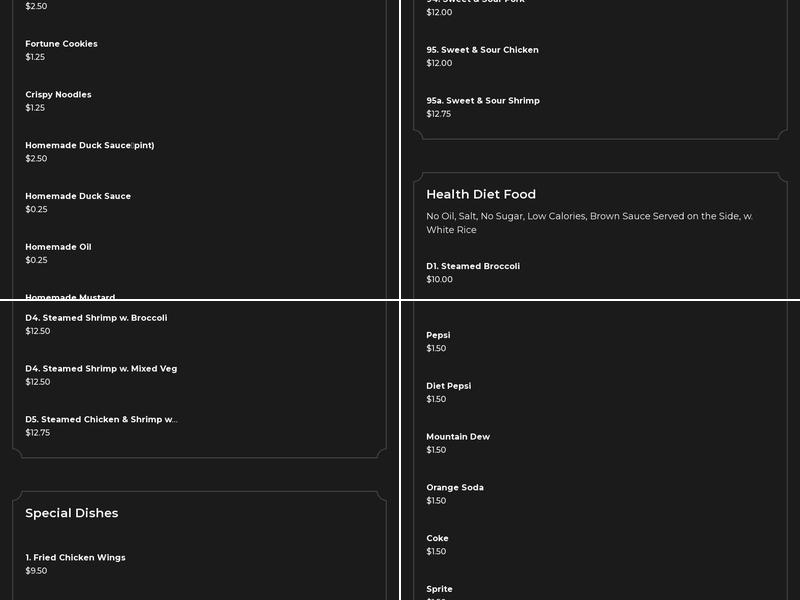Viewport: 800px width, 600px height.
Task: Click the Health Diet Food section heading
Action: [x=481, y=194]
